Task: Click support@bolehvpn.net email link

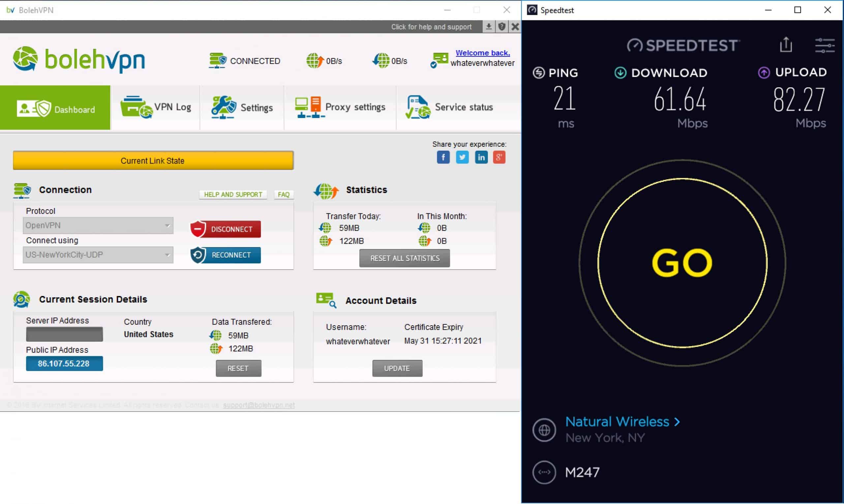Action: click(259, 405)
